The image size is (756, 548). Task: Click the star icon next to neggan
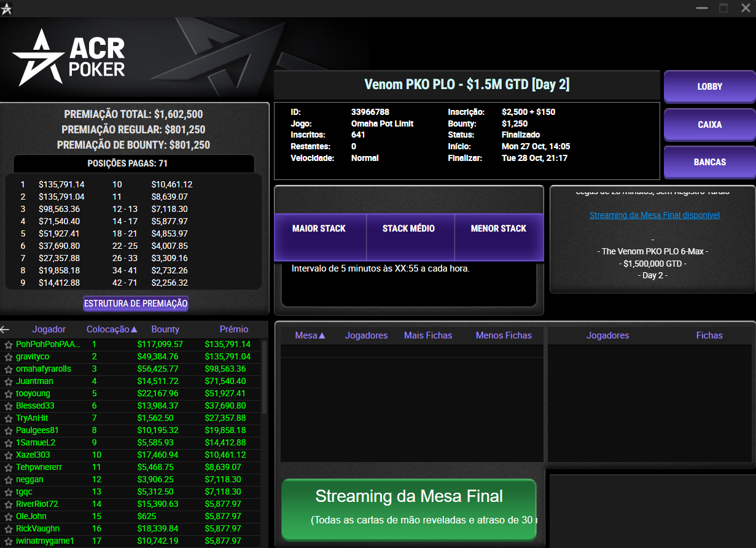(x=8, y=479)
